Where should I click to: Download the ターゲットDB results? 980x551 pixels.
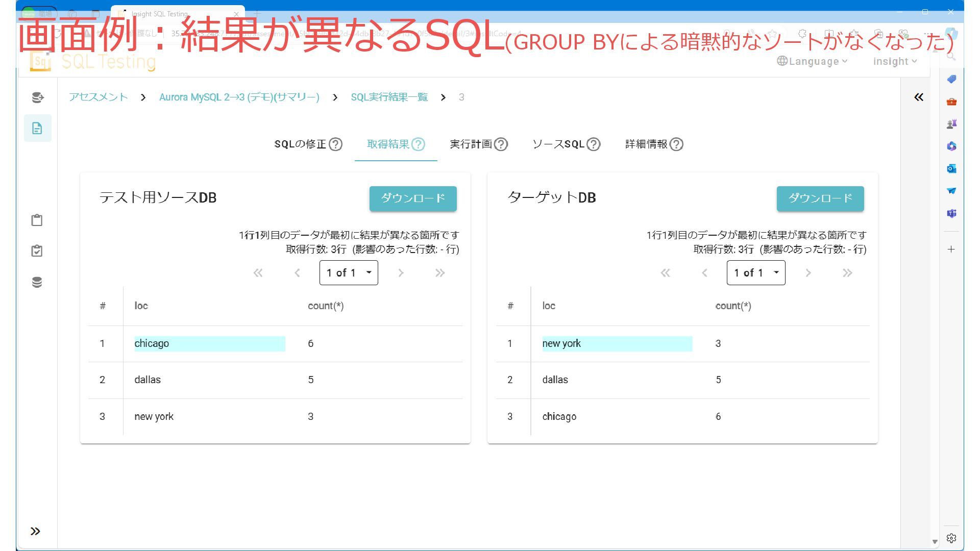(820, 198)
